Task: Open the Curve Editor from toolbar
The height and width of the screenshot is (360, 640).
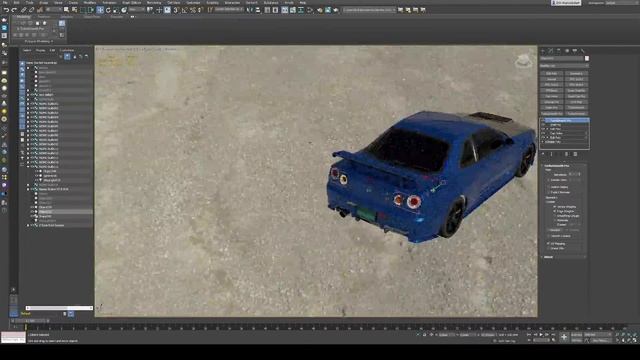Action: pos(293,10)
